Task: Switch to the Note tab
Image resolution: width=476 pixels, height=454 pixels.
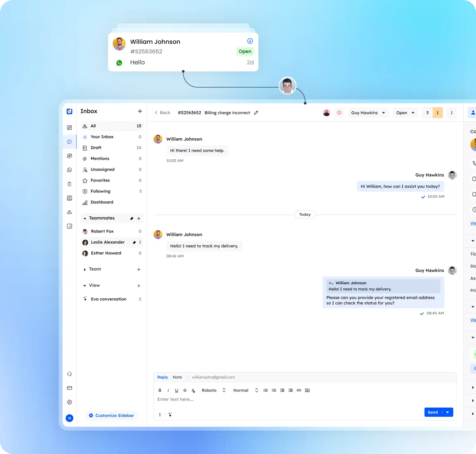Action: (177, 377)
